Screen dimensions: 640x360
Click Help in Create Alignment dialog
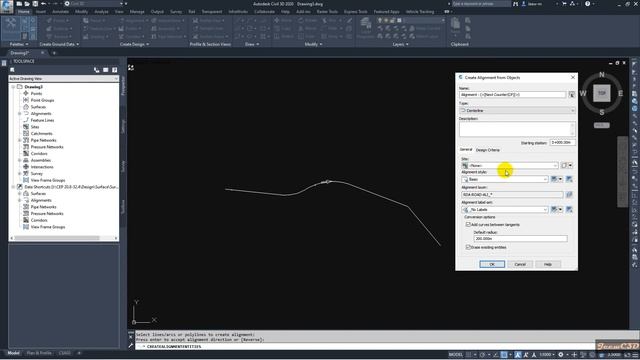click(548, 264)
